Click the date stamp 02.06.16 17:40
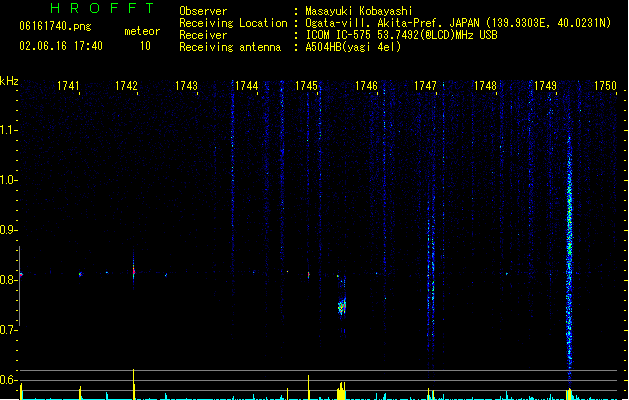This screenshot has width=629, height=400. [x=61, y=46]
